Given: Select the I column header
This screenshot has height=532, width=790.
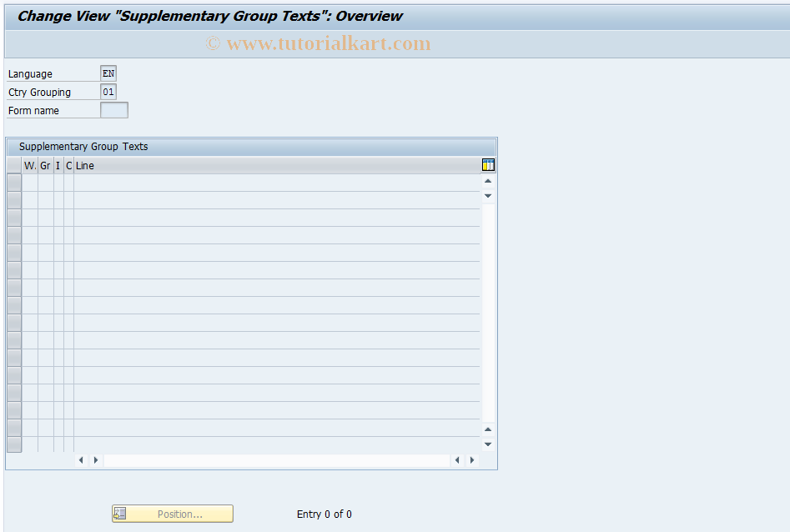Looking at the screenshot, I should click(x=58, y=166).
